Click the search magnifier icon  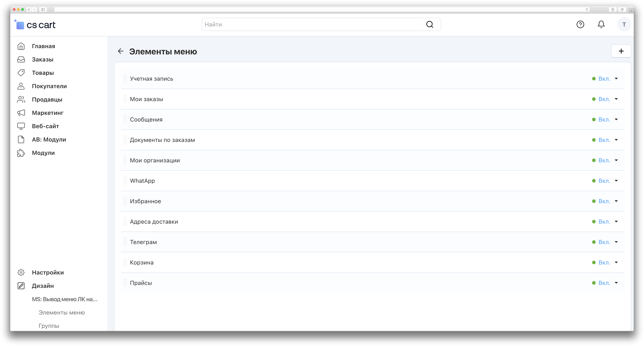point(429,24)
